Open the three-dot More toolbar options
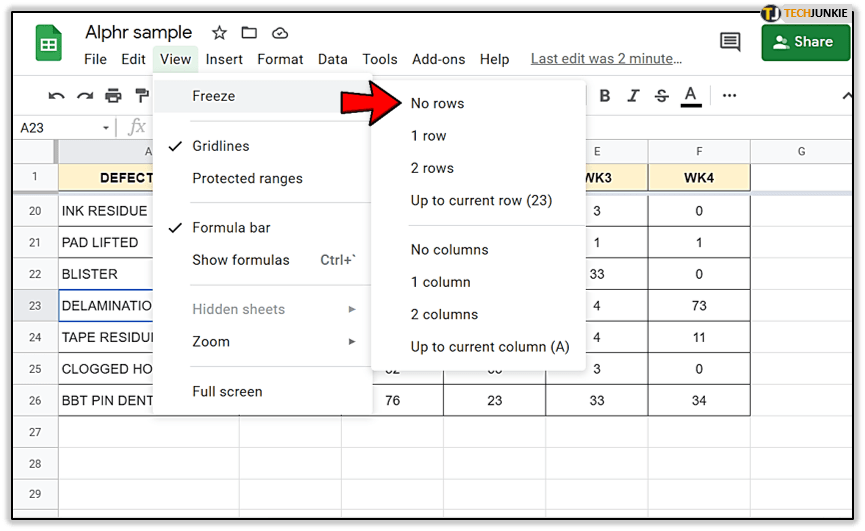 [729, 96]
